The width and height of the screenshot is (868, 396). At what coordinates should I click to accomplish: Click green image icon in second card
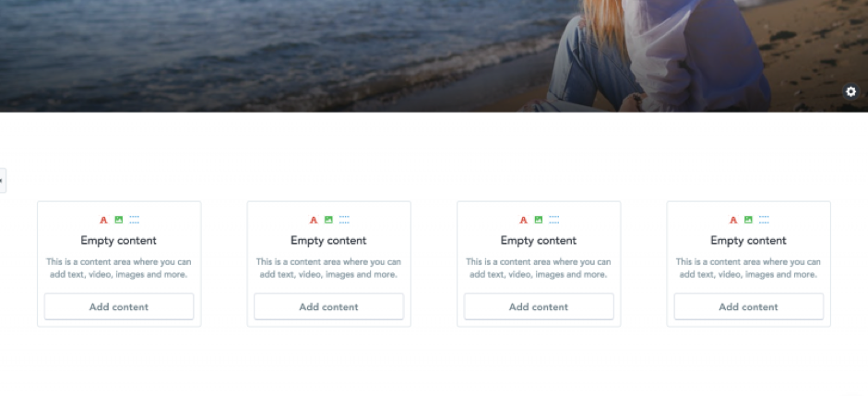point(328,220)
